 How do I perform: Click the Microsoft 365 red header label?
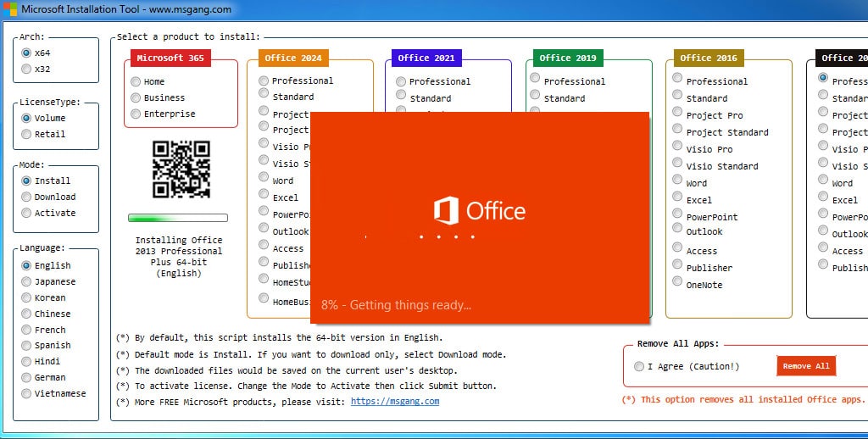(170, 58)
